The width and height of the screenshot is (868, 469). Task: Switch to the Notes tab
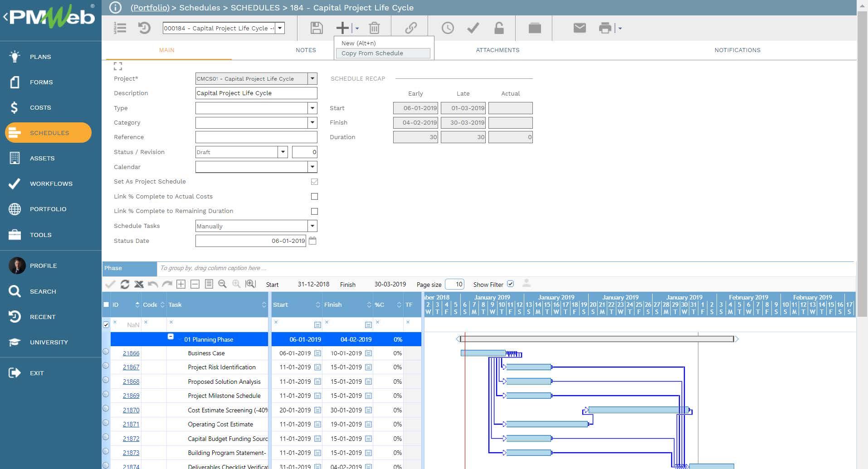(306, 50)
